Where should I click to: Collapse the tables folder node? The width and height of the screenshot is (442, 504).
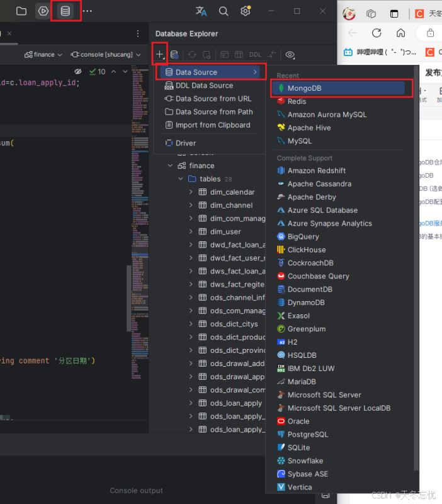pyautogui.click(x=181, y=179)
